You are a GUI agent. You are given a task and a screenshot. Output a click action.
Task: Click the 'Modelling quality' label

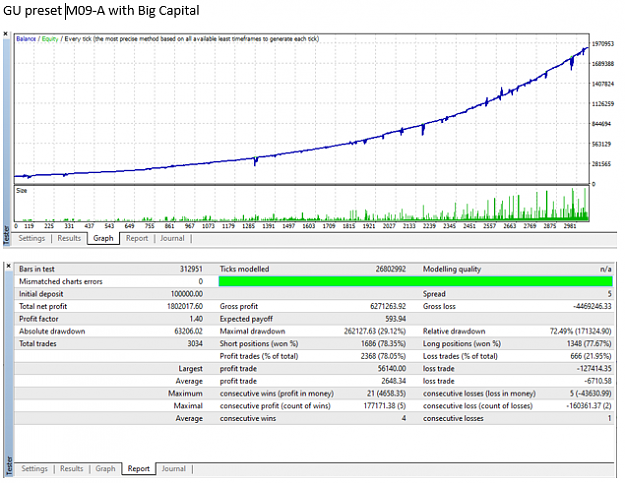pyautogui.click(x=452, y=269)
